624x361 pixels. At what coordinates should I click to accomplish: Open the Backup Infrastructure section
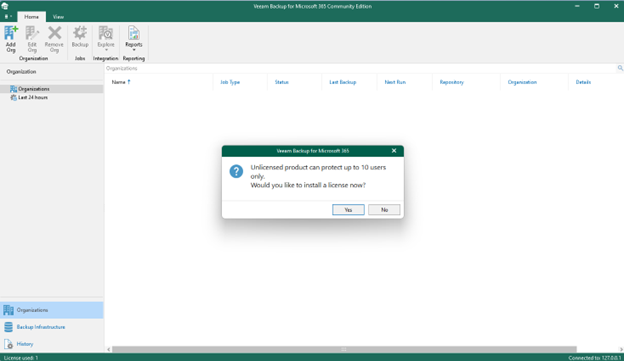click(52, 327)
